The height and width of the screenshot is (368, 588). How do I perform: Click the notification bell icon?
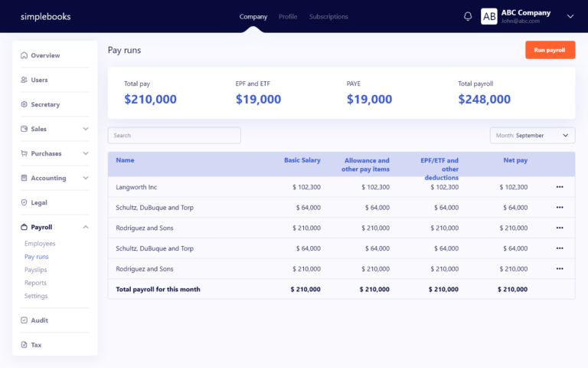[x=468, y=16]
